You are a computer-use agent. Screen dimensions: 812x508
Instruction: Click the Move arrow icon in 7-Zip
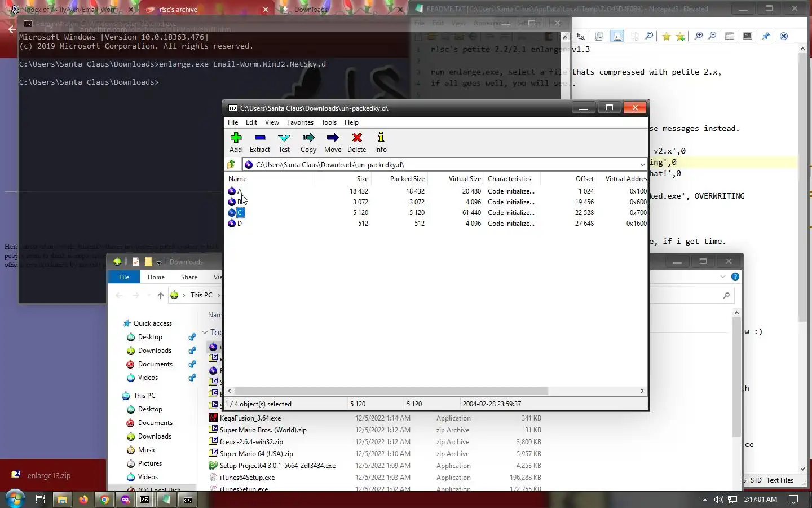point(333,142)
